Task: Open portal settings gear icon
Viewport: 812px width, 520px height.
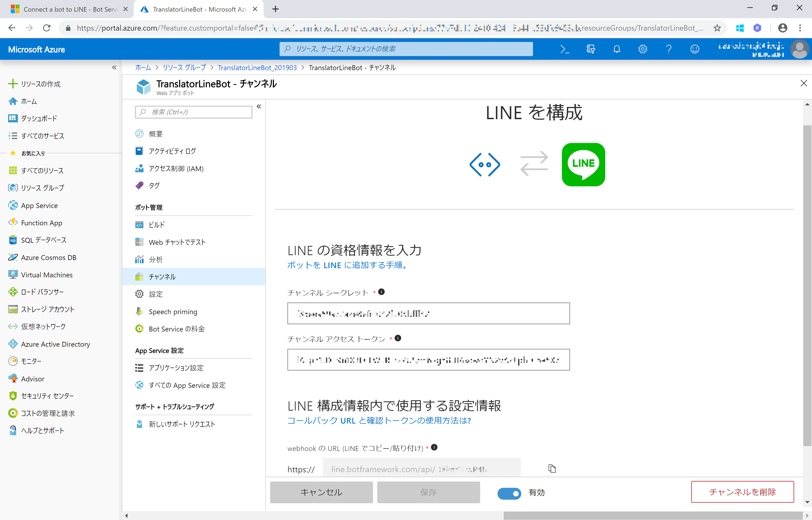Action: tap(643, 49)
